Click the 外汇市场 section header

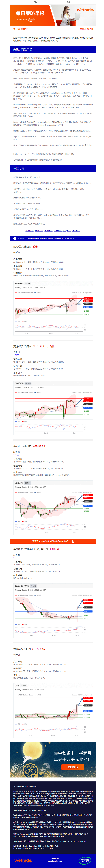pyautogui.click(x=53, y=168)
